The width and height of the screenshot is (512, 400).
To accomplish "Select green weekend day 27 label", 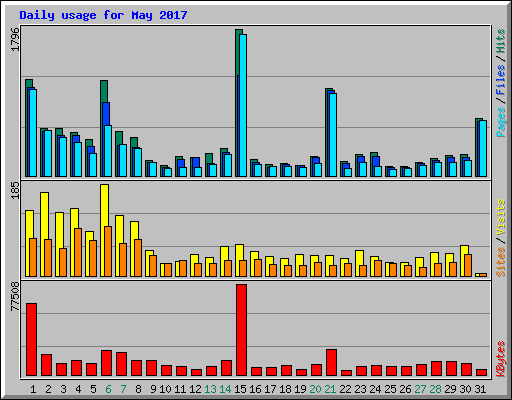I will click(420, 389).
